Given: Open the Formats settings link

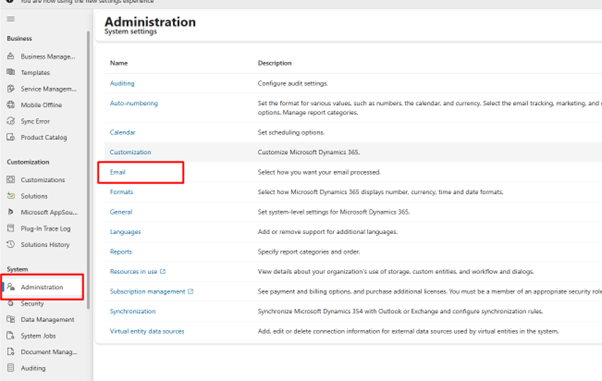Looking at the screenshot, I should pos(121,192).
